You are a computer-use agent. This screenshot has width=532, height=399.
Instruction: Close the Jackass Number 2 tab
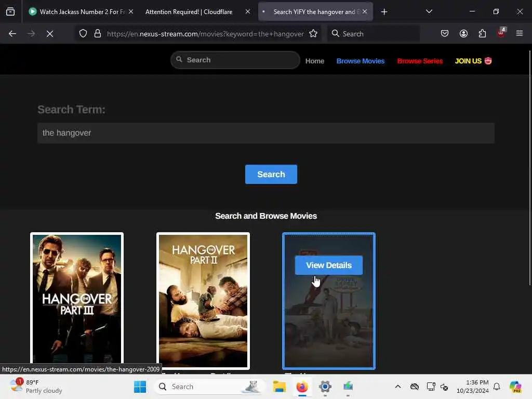point(131,12)
